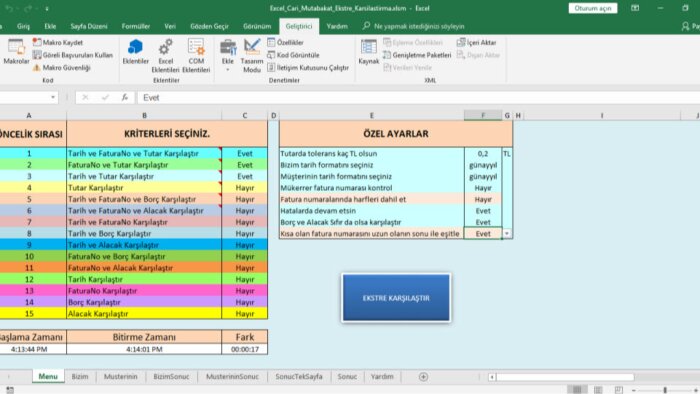
Task: Toggle Tasarım Modu
Action: click(x=252, y=56)
